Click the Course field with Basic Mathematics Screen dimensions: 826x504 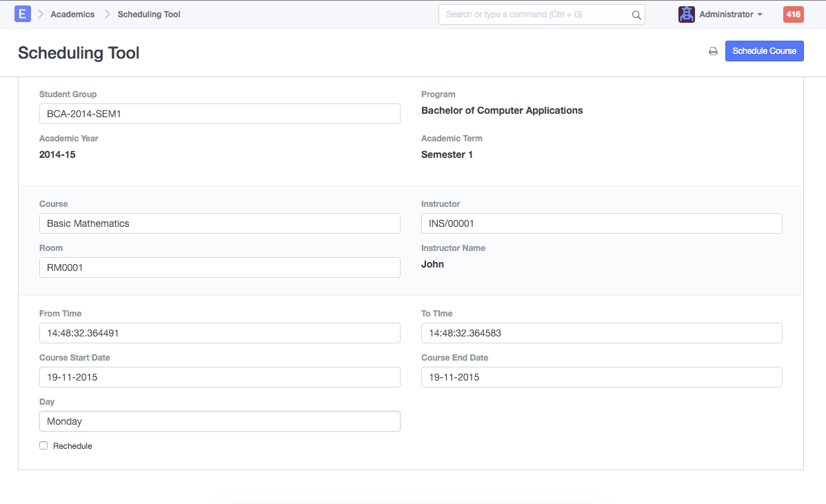point(219,223)
